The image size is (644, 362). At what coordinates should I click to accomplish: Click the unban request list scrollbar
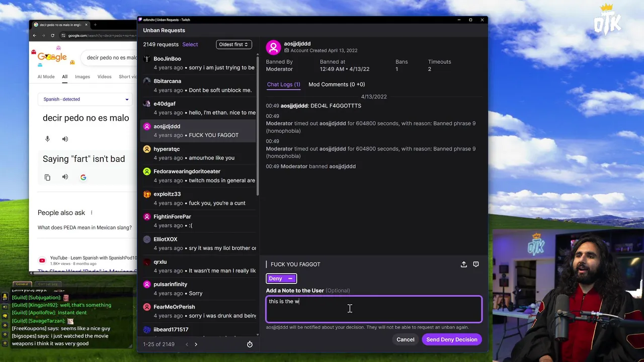click(x=258, y=125)
